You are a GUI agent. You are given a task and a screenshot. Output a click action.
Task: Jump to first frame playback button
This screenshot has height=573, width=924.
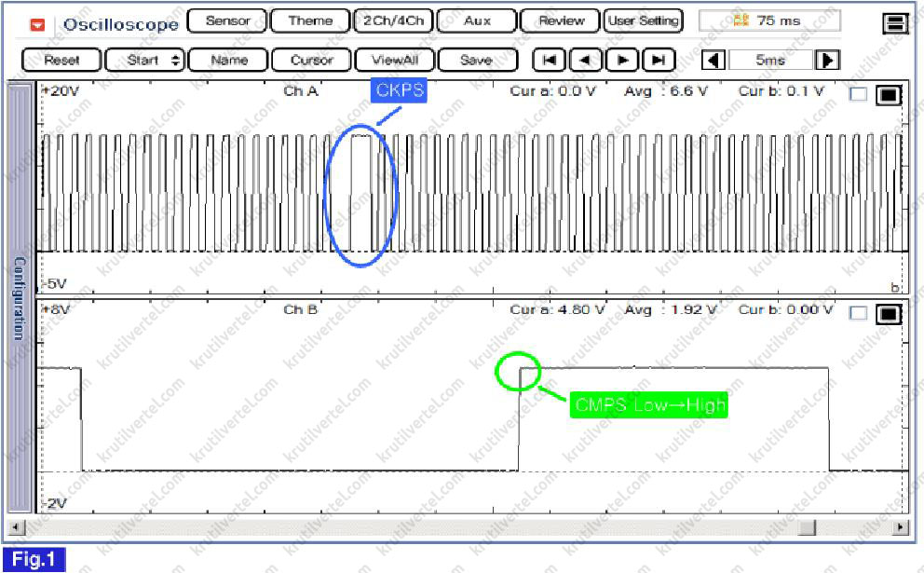tap(550, 61)
